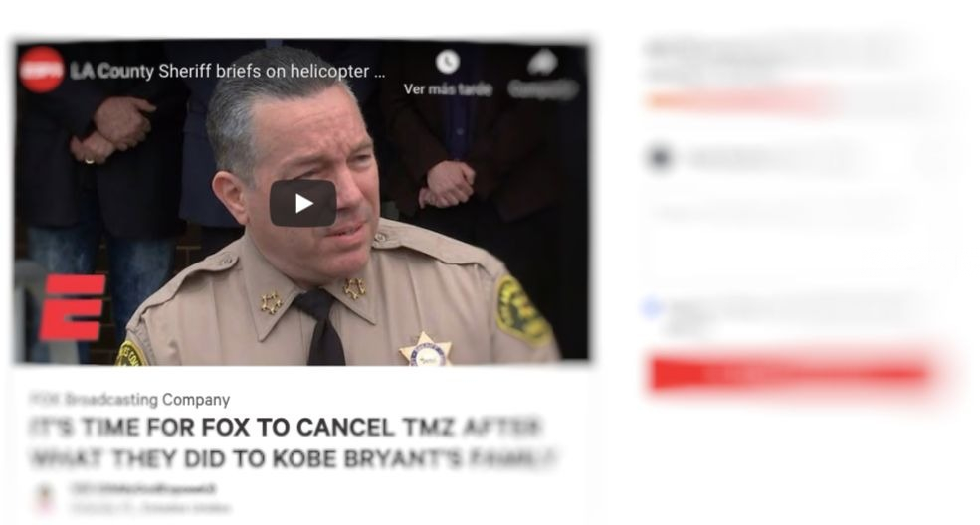
Task: Click the orange signature progress bar
Action: click(737, 101)
